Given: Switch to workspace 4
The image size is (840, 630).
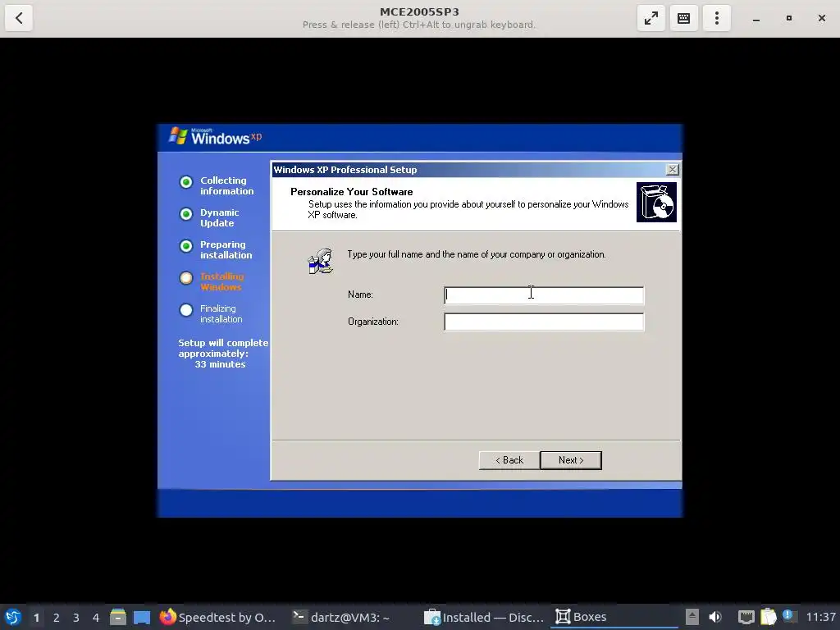Looking at the screenshot, I should point(96,618).
